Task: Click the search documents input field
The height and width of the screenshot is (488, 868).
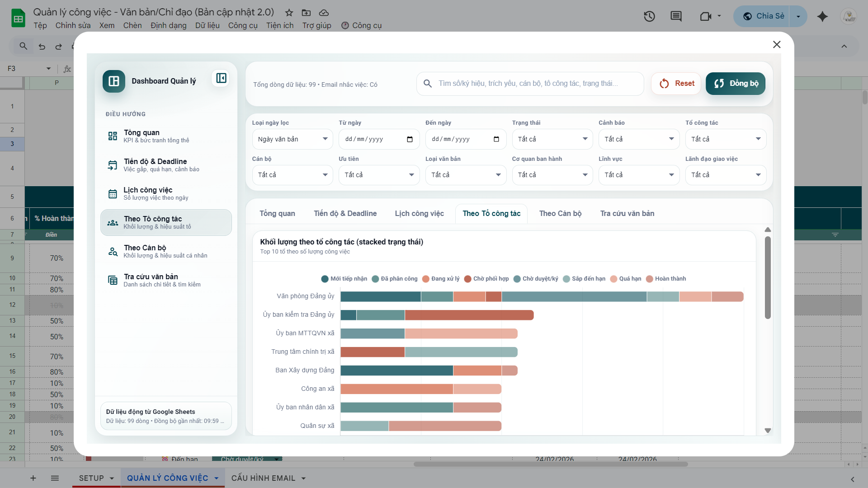Action: (x=529, y=84)
